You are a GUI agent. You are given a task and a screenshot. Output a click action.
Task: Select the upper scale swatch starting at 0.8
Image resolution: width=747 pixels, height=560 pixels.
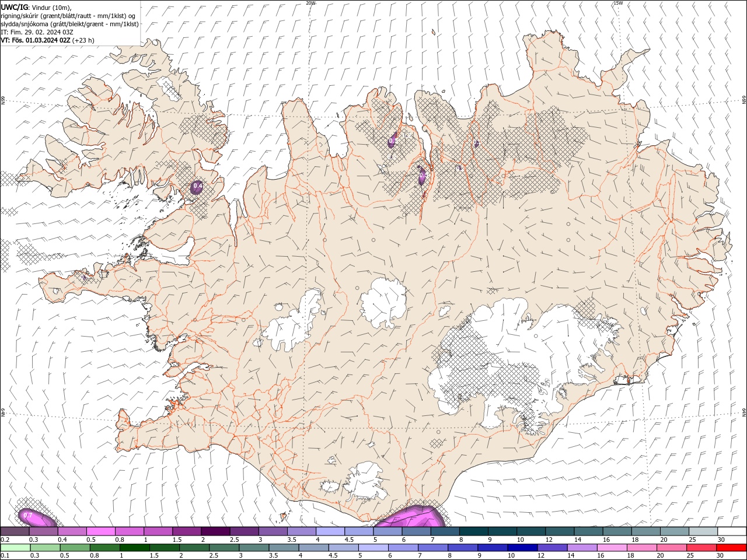(x=129, y=531)
